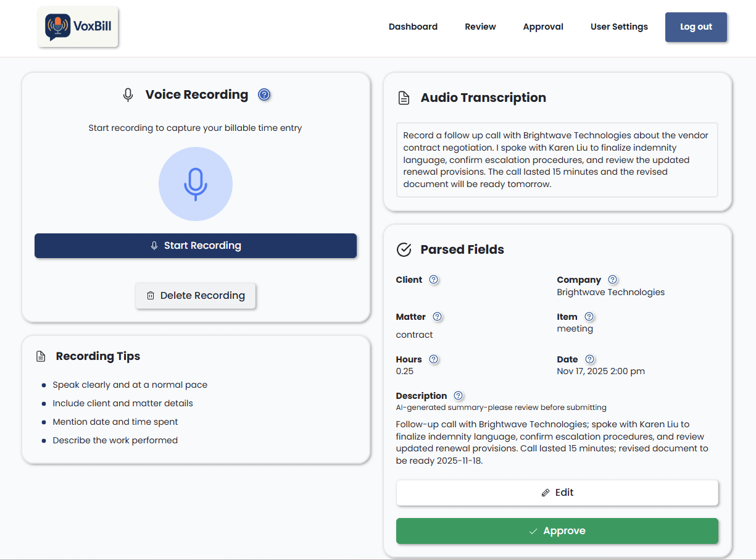Approve the parsed time entry
The height and width of the screenshot is (560, 756).
pyautogui.click(x=557, y=531)
